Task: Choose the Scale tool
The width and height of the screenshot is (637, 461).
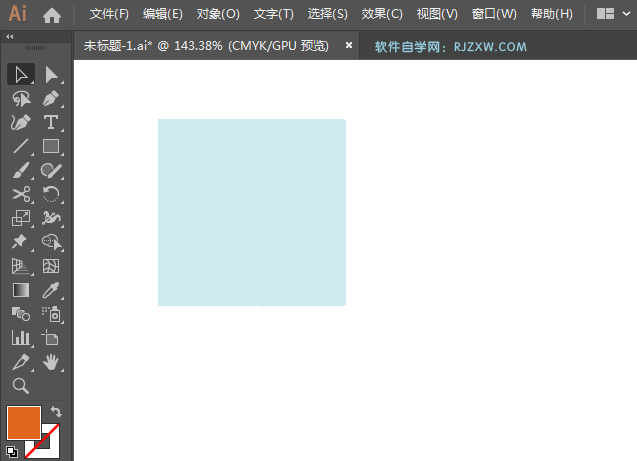Action: tap(21, 218)
